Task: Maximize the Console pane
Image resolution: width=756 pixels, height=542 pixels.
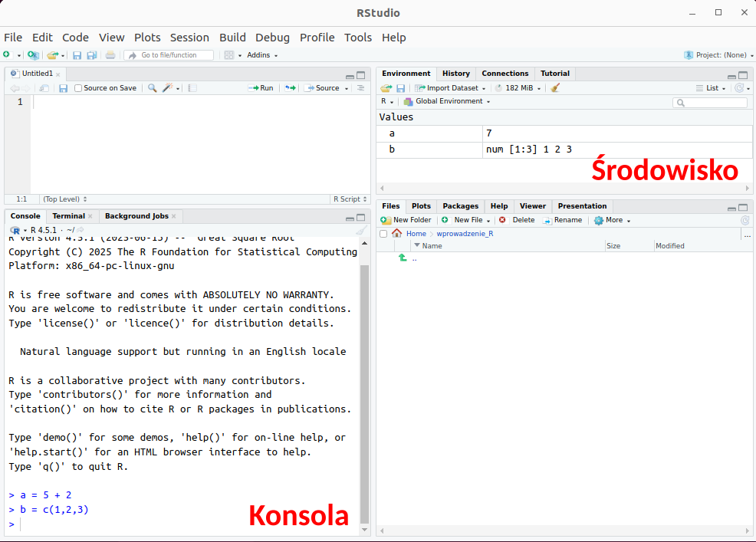Action: pyautogui.click(x=360, y=218)
